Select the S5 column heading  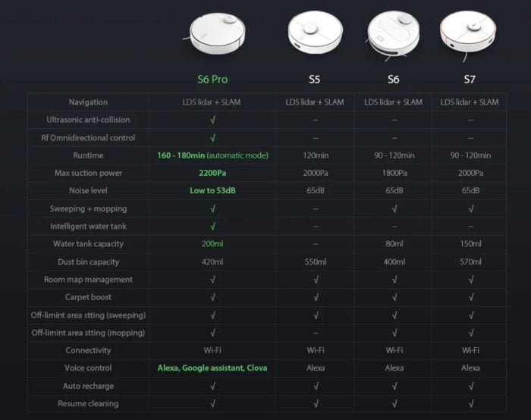[x=314, y=79]
